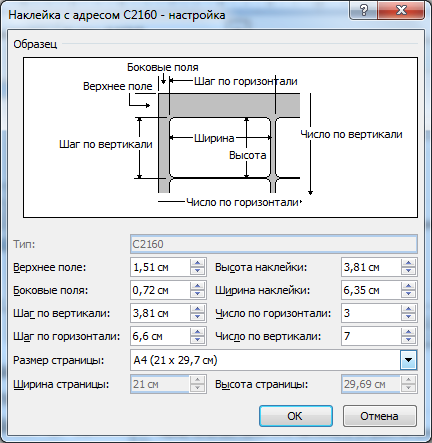Increase Число по вертикали with up arrow
The height and width of the screenshot is (443, 432).
click(x=408, y=332)
